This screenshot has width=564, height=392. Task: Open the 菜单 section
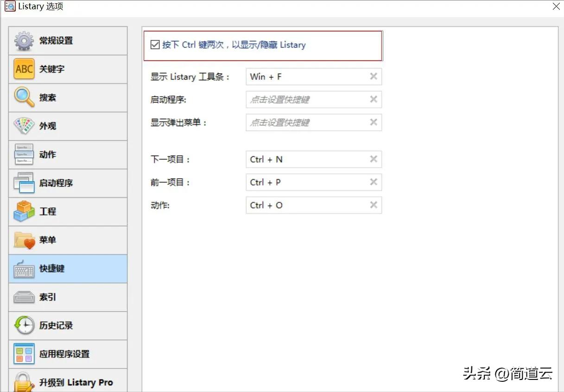coord(68,240)
